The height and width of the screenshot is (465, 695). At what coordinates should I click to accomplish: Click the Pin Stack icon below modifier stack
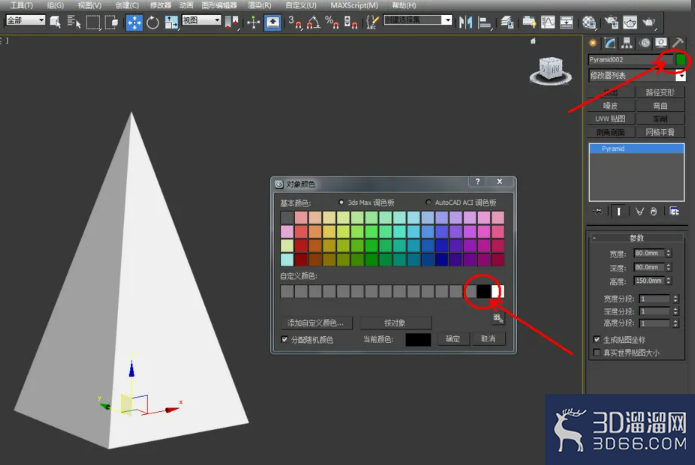click(597, 211)
